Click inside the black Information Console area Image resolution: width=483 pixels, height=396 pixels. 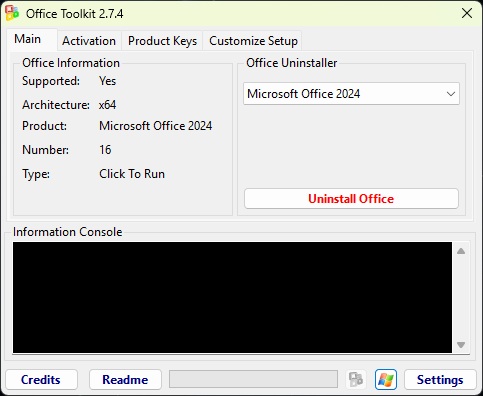click(232, 297)
